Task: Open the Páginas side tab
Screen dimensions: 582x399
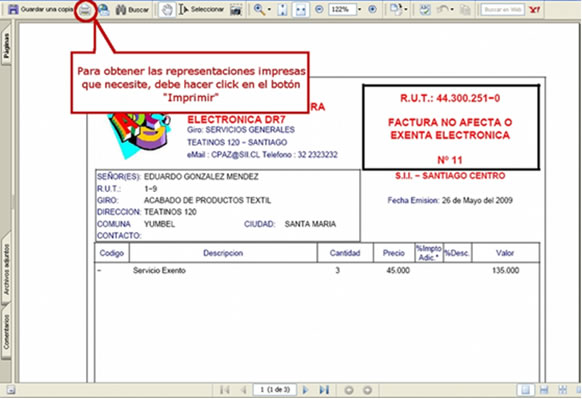Action: 6,46
